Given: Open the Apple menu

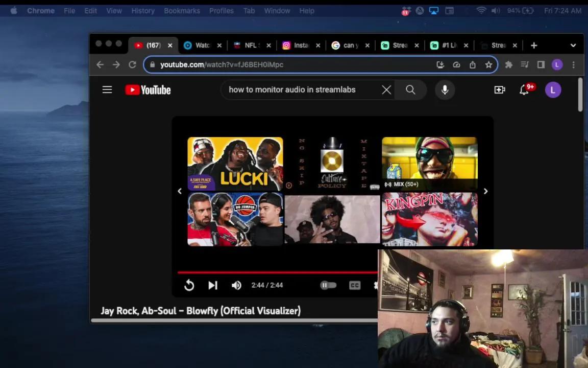Looking at the screenshot, I should [x=14, y=11].
